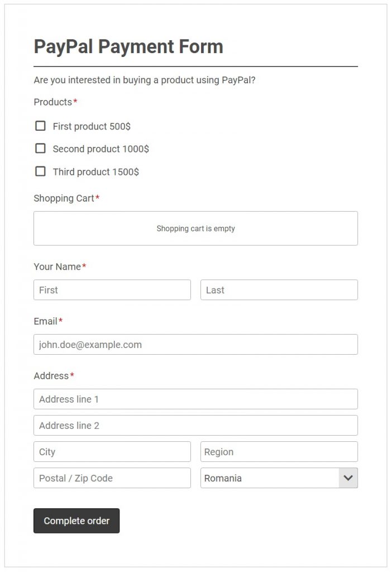Select the Email input with john.doe placeholder
This screenshot has width=392, height=572.
[x=195, y=345]
